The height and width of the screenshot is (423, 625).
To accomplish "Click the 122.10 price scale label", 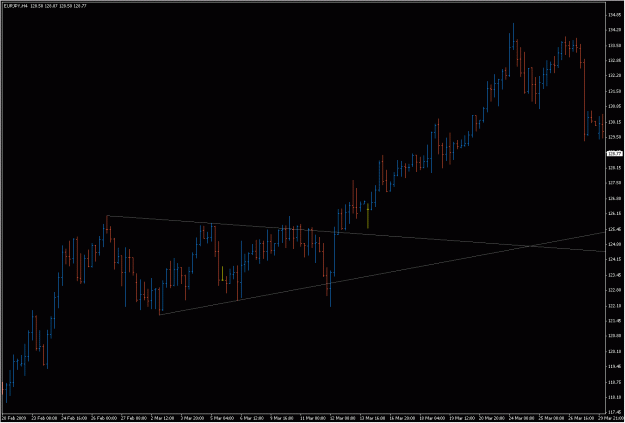I will pos(614,306).
